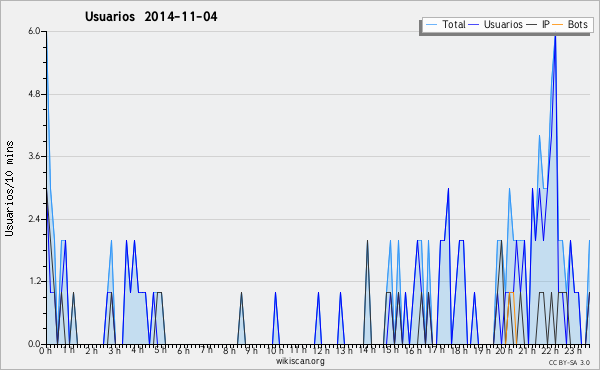Click the CC BY-SA 3.0 license text

click(x=569, y=362)
